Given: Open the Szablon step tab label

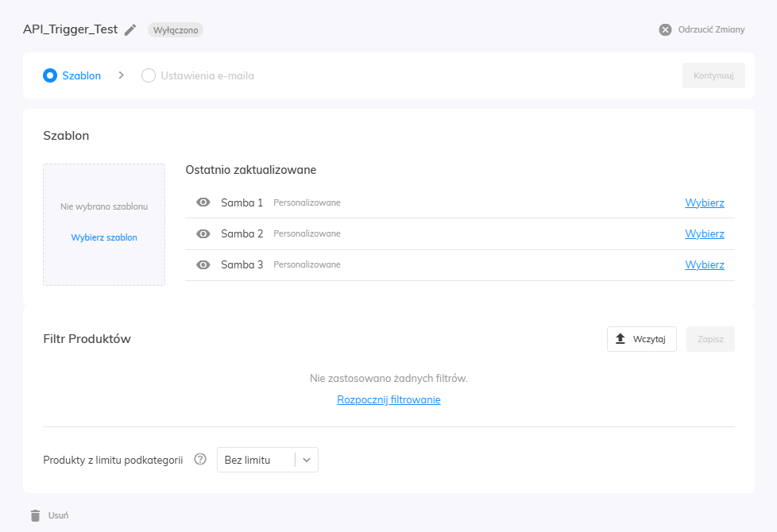Looking at the screenshot, I should (81, 75).
